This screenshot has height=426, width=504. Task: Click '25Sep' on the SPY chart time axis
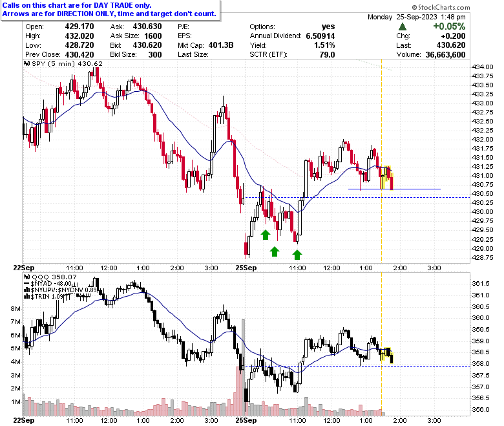click(x=246, y=268)
